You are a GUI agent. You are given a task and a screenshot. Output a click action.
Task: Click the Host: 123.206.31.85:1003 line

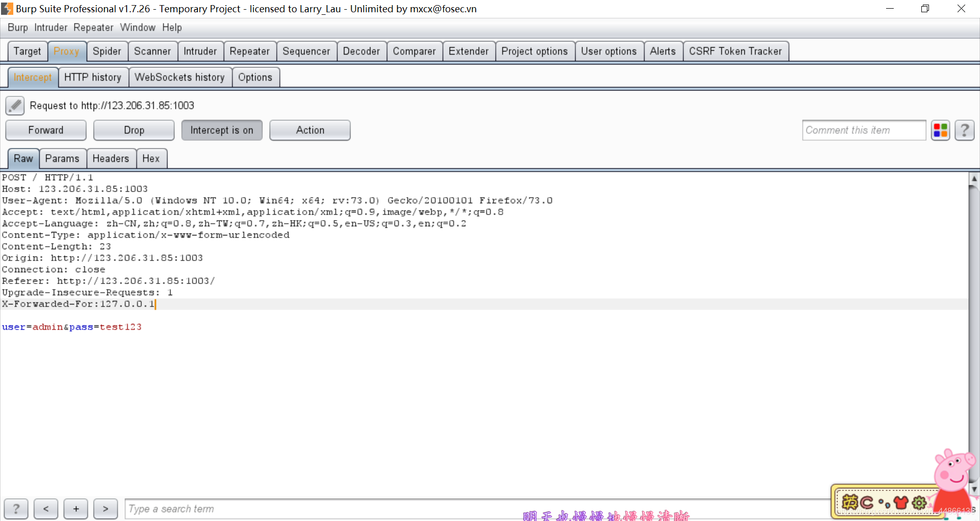[75, 189]
